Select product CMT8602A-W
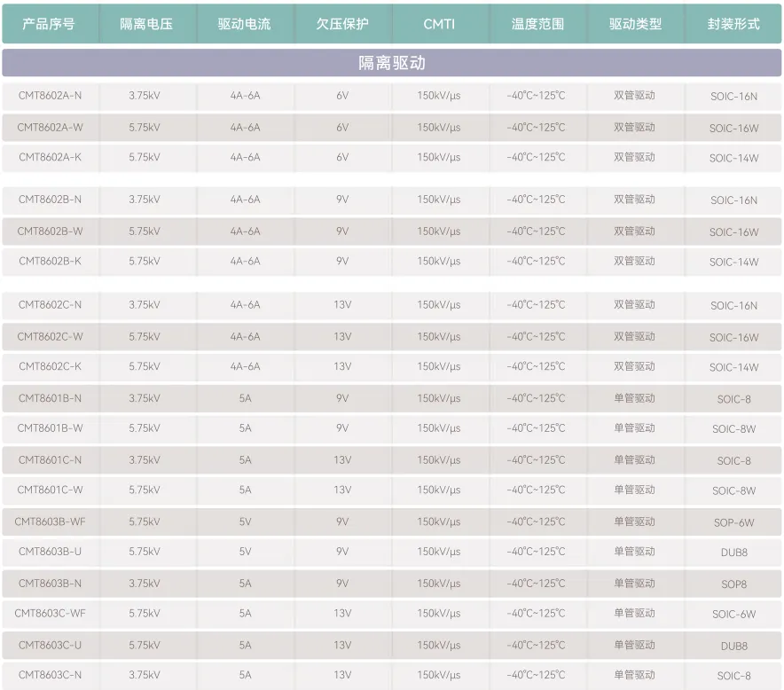 pyautogui.click(x=50, y=128)
